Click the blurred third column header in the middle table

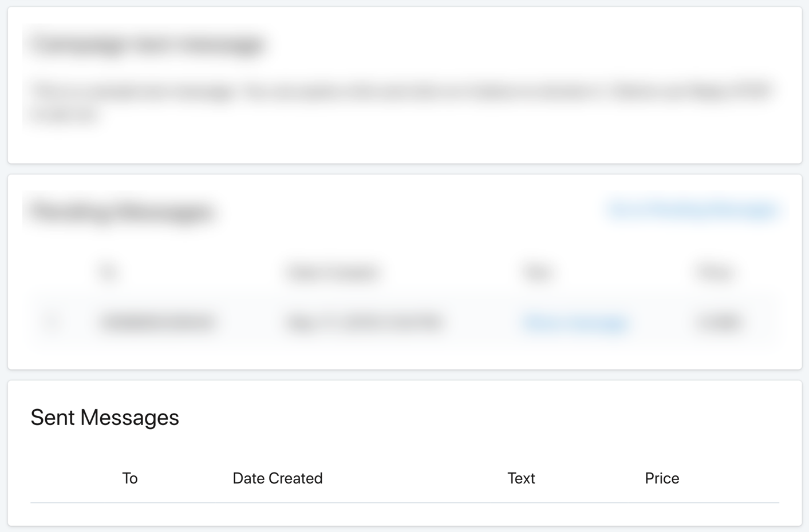538,272
